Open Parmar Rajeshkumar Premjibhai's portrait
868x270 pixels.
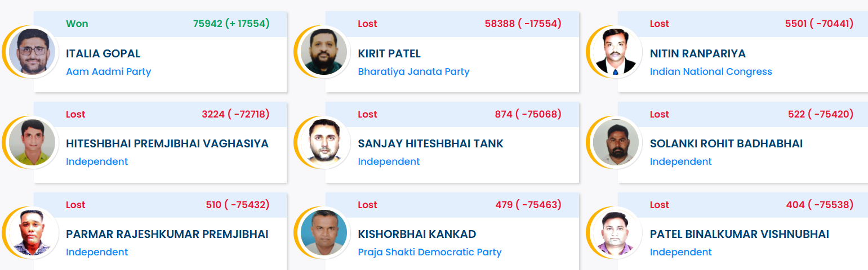pos(32,233)
